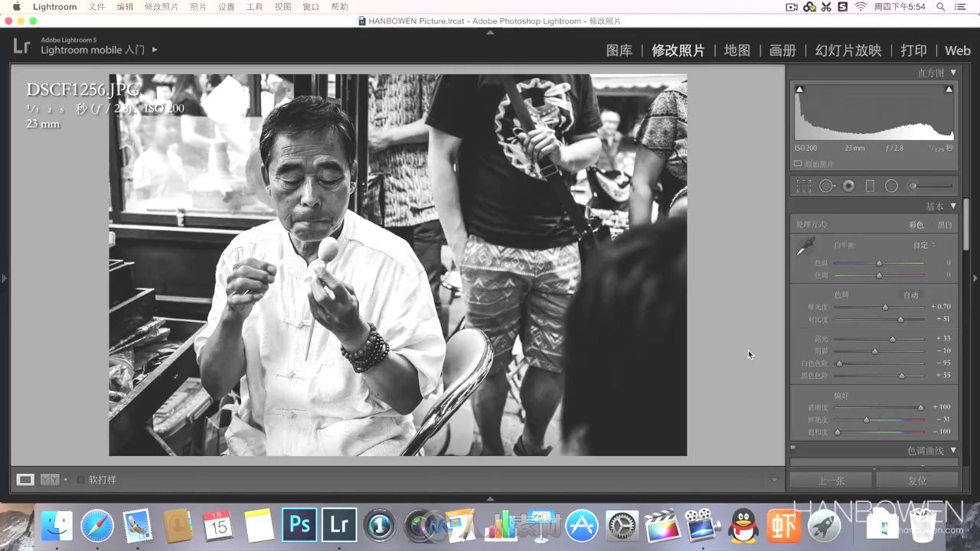
Task: Open the Trash in the Dock
Action: (923, 526)
